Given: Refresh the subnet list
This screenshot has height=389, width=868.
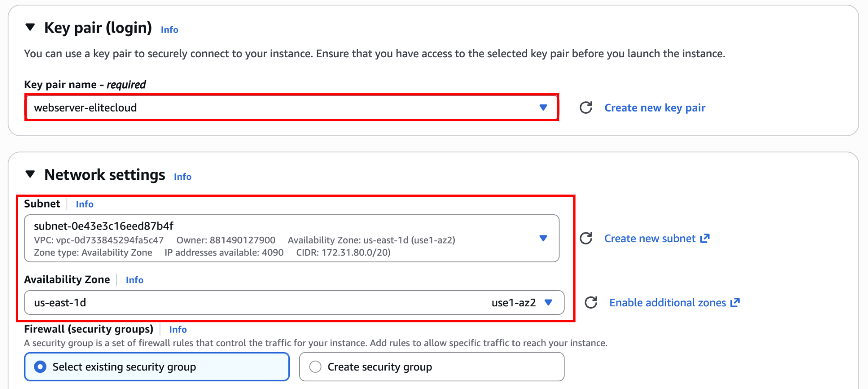Looking at the screenshot, I should (586, 238).
